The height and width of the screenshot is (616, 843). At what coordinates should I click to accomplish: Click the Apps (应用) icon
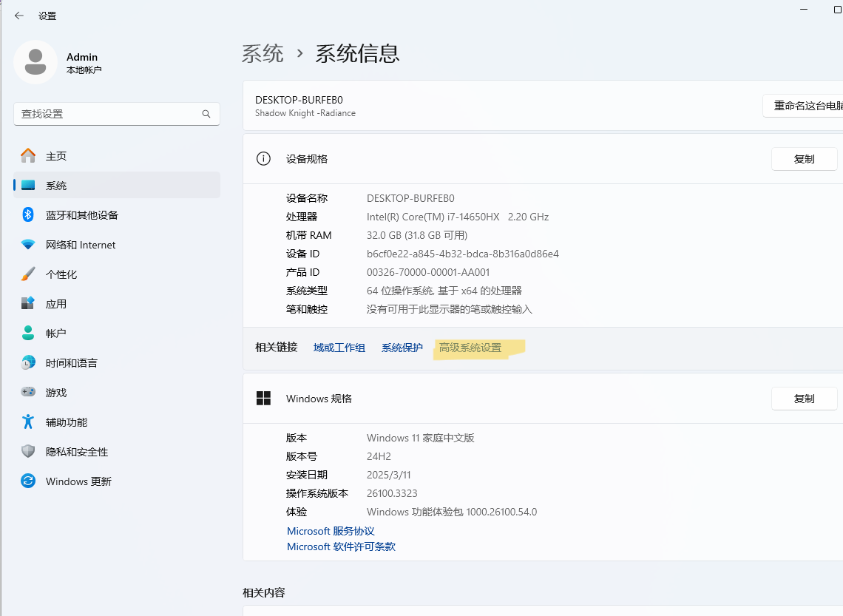pos(28,304)
